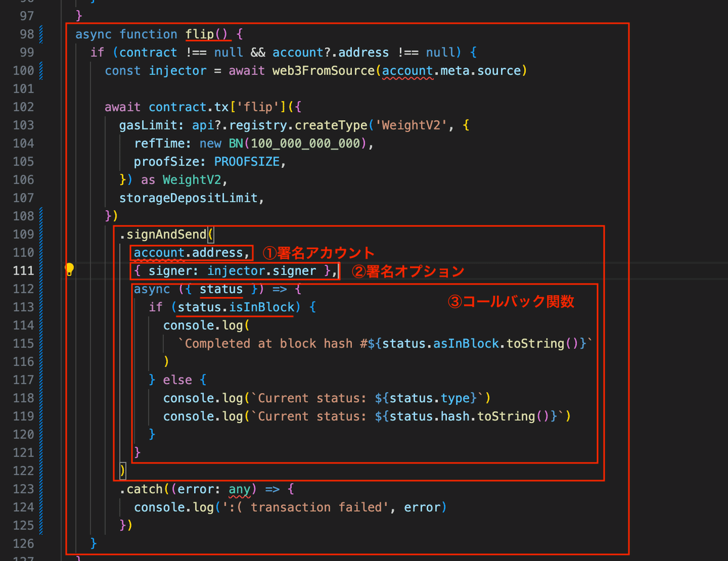Screen dimensions: 728x561
Task: Click the .catch method on line 123
Action: [x=141, y=489]
